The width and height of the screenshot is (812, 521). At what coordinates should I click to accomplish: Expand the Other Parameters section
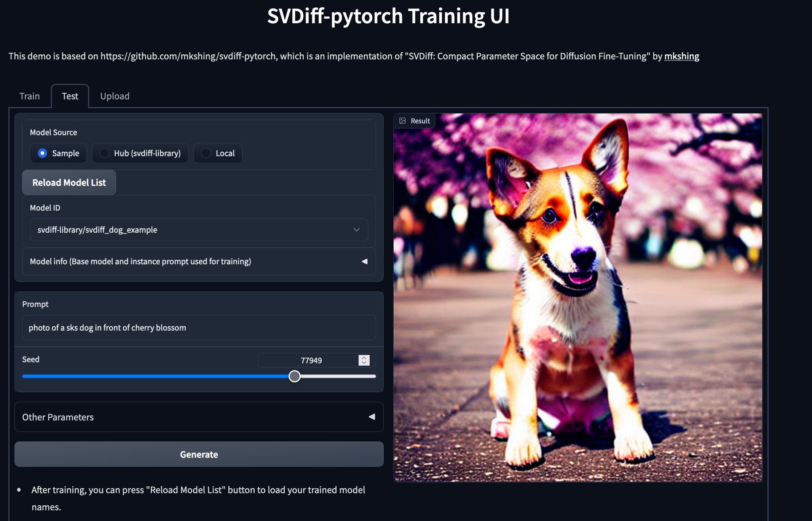pyautogui.click(x=58, y=417)
